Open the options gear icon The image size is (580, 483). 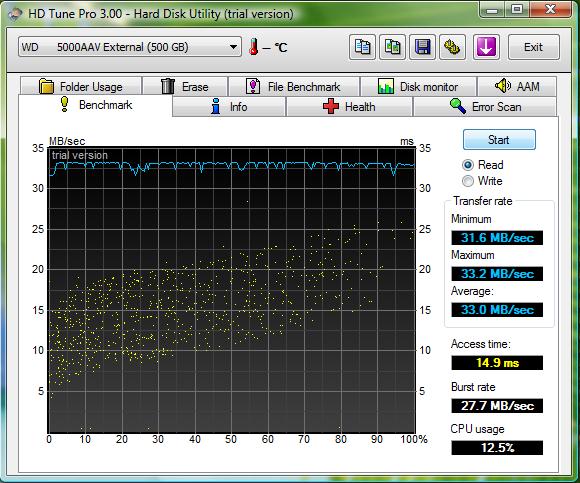pyautogui.click(x=452, y=47)
